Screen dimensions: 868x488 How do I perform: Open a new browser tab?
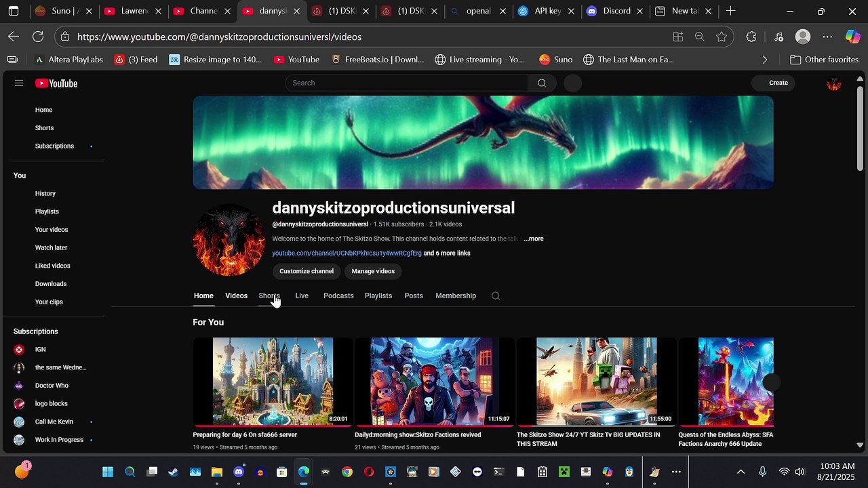coord(730,11)
